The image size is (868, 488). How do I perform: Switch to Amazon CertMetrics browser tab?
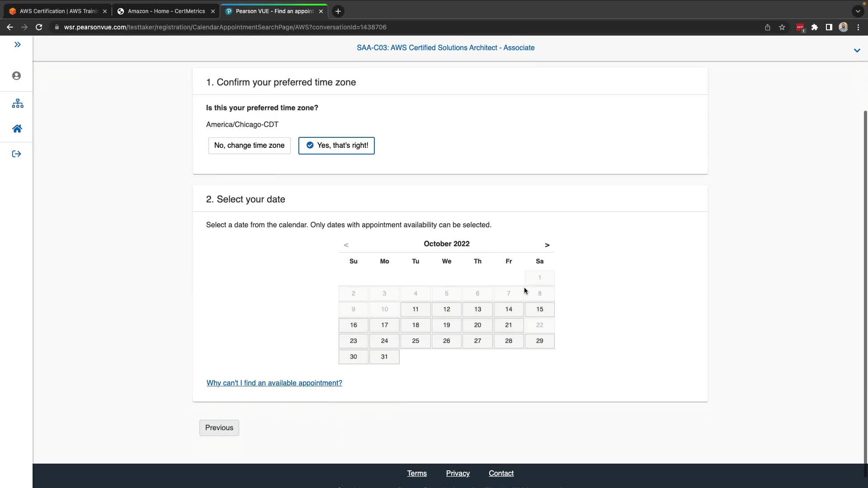click(x=166, y=11)
